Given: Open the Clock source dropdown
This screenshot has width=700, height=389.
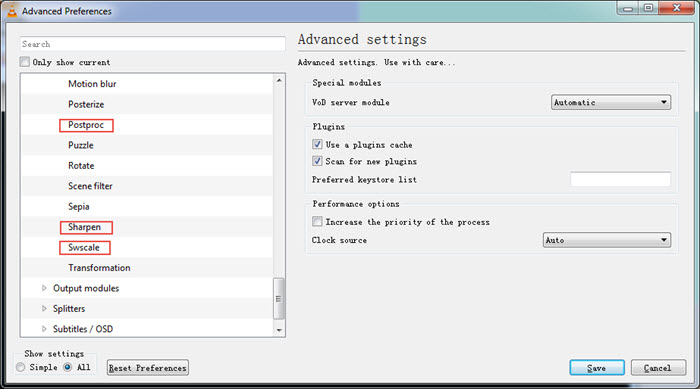Looking at the screenshot, I should (606, 240).
